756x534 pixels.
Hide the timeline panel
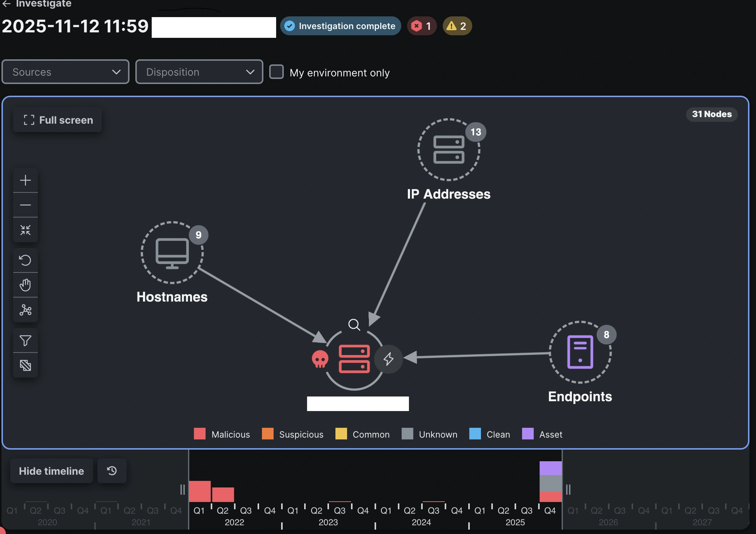[51, 470]
